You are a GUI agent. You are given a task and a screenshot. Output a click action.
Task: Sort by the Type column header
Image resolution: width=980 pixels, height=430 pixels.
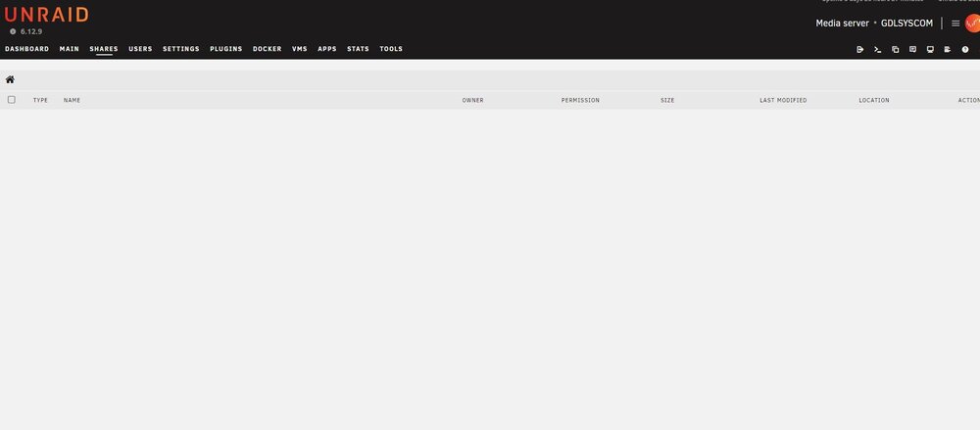(x=40, y=100)
